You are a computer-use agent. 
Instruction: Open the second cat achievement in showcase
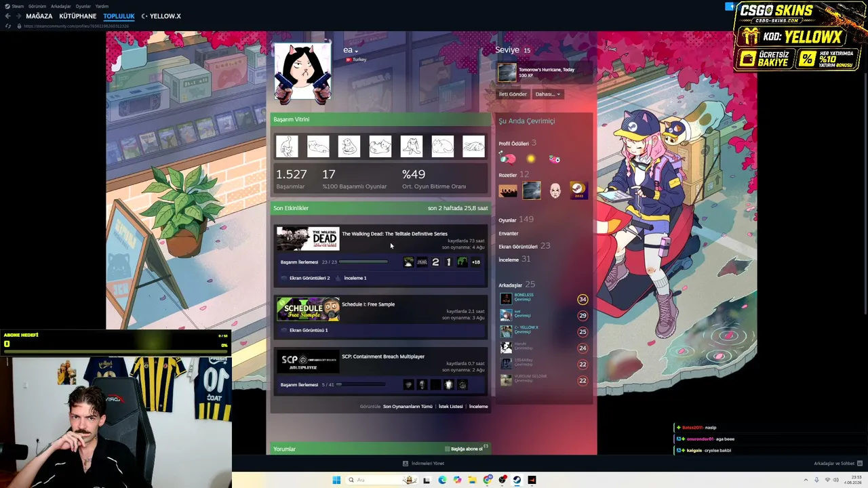318,146
